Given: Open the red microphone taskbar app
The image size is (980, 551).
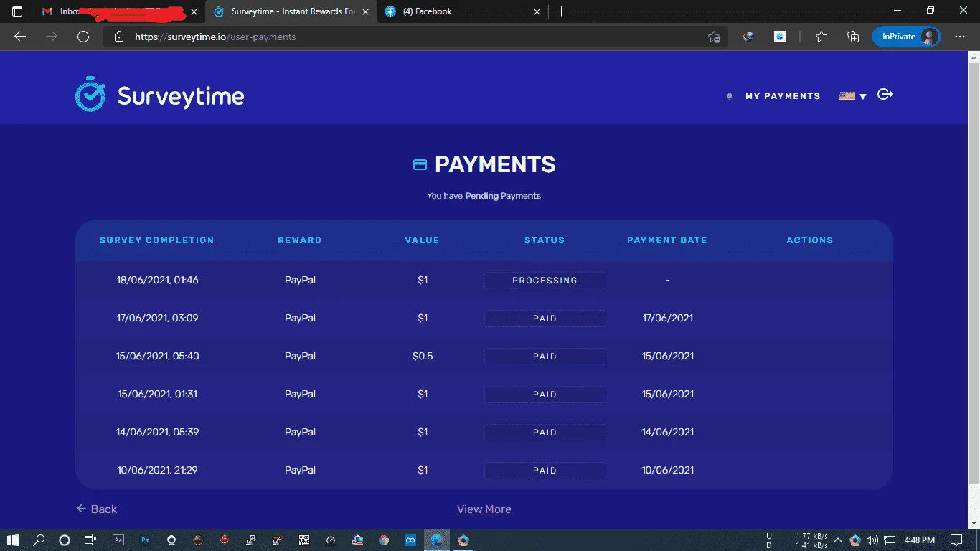Looking at the screenshot, I should point(225,540).
